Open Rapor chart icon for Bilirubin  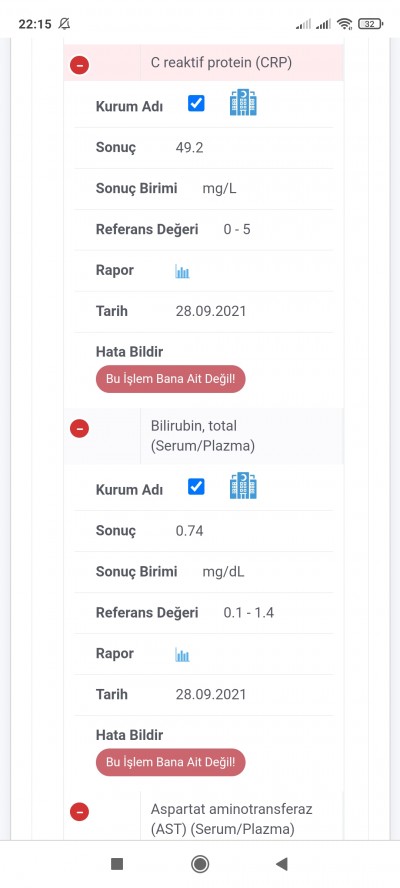coord(182,655)
